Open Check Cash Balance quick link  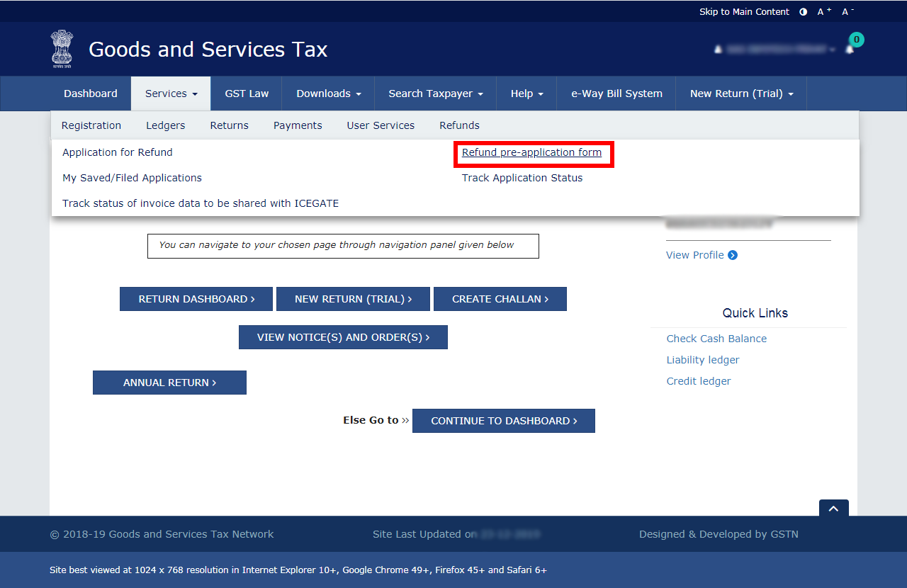[716, 339]
